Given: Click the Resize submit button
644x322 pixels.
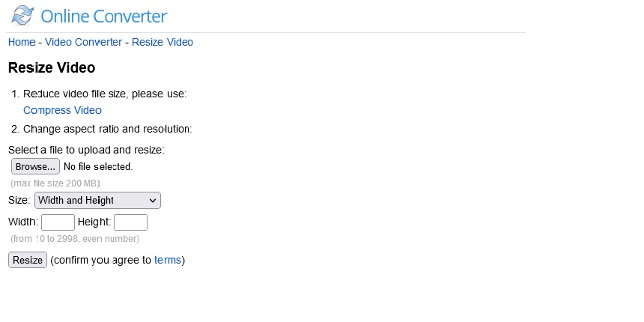Looking at the screenshot, I should coord(28,260).
